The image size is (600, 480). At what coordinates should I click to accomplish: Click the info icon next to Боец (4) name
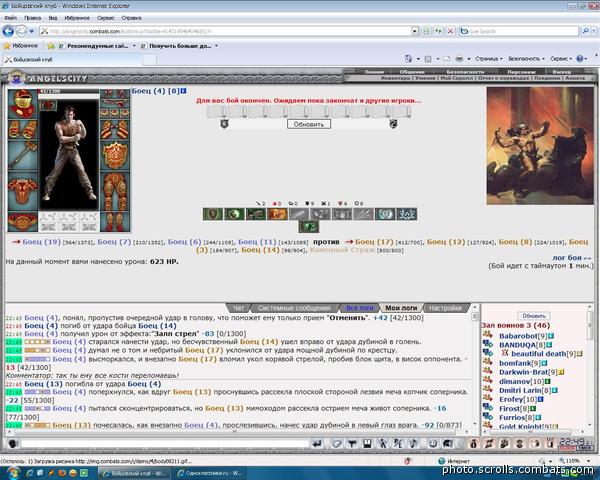point(183,91)
